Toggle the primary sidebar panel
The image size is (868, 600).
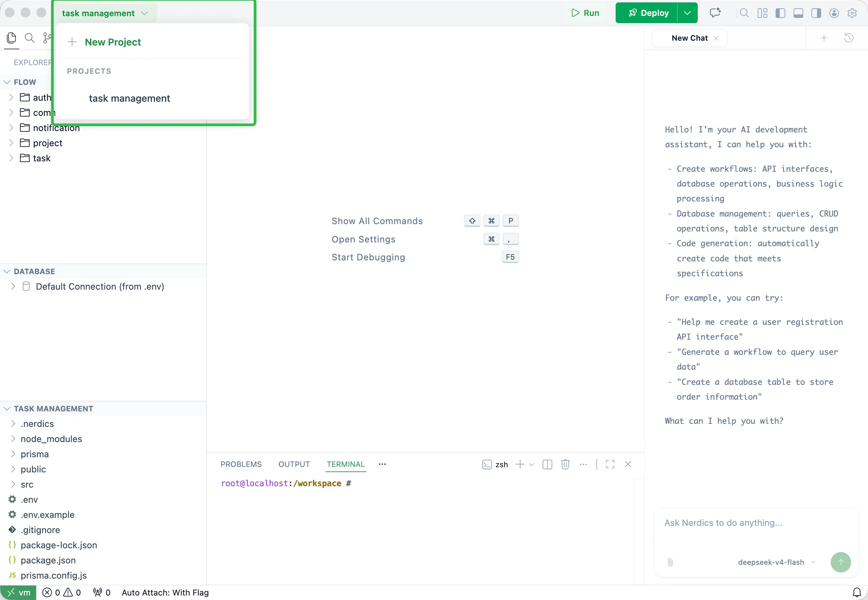pyautogui.click(x=780, y=13)
